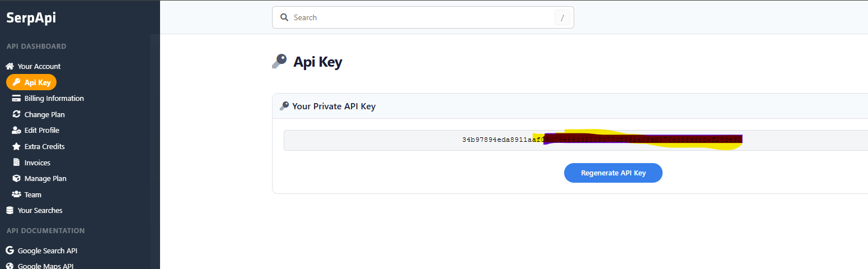Click the Regenerate API Key button

[613, 173]
